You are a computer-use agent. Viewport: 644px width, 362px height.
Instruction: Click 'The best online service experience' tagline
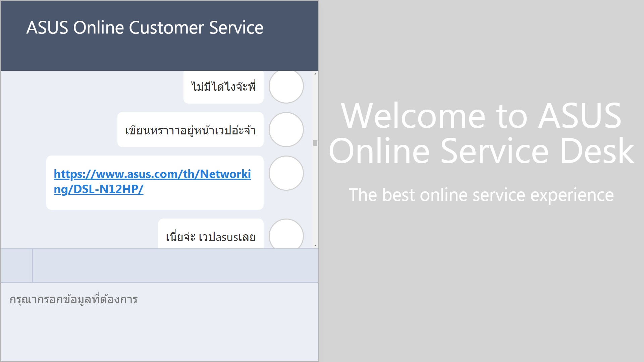481,195
